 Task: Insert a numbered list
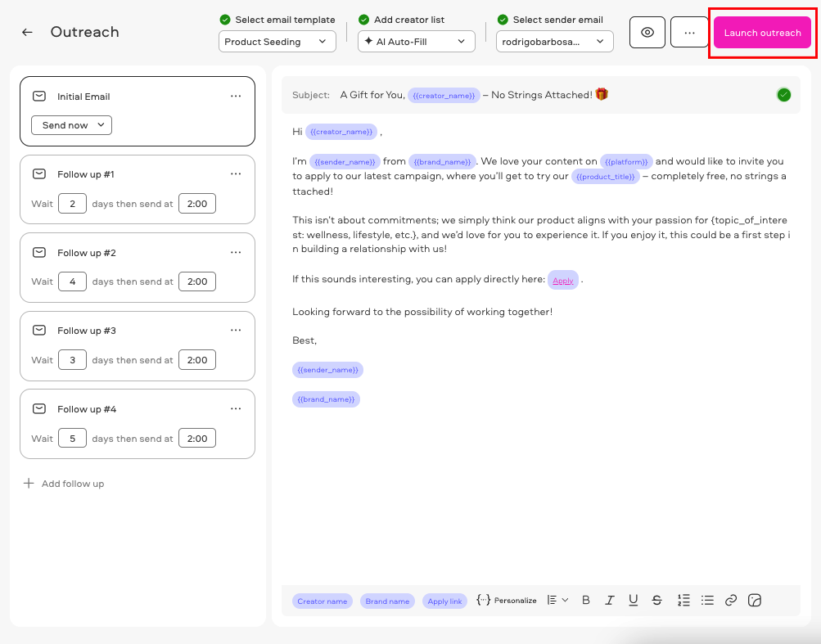(683, 600)
